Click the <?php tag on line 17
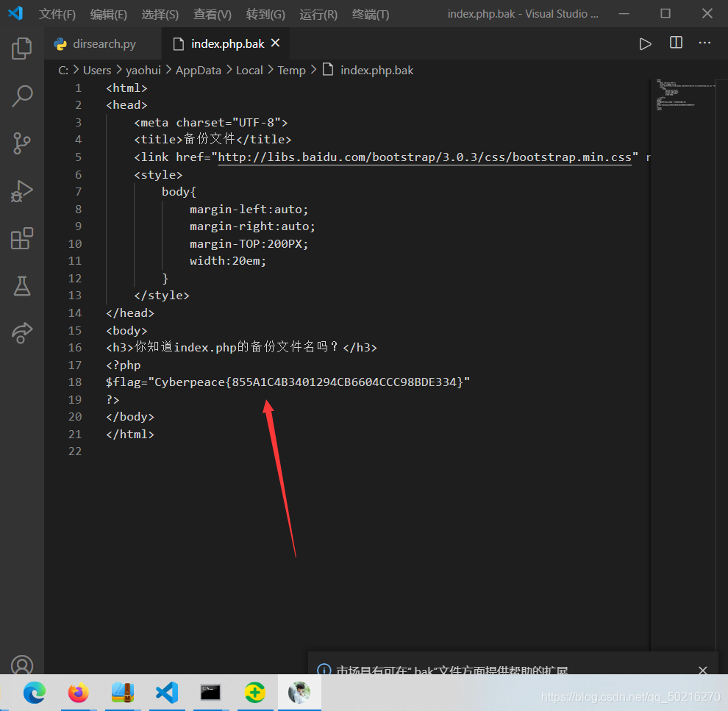 (x=123, y=365)
